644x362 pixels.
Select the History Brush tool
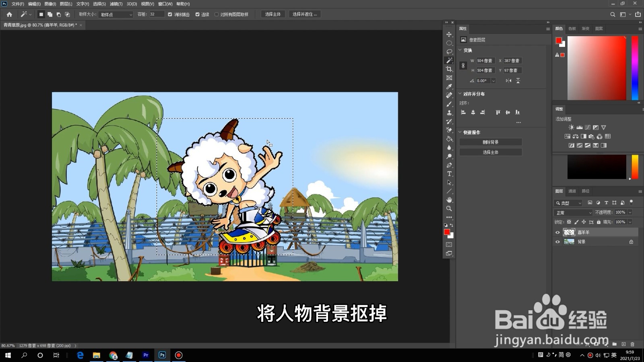(x=449, y=121)
